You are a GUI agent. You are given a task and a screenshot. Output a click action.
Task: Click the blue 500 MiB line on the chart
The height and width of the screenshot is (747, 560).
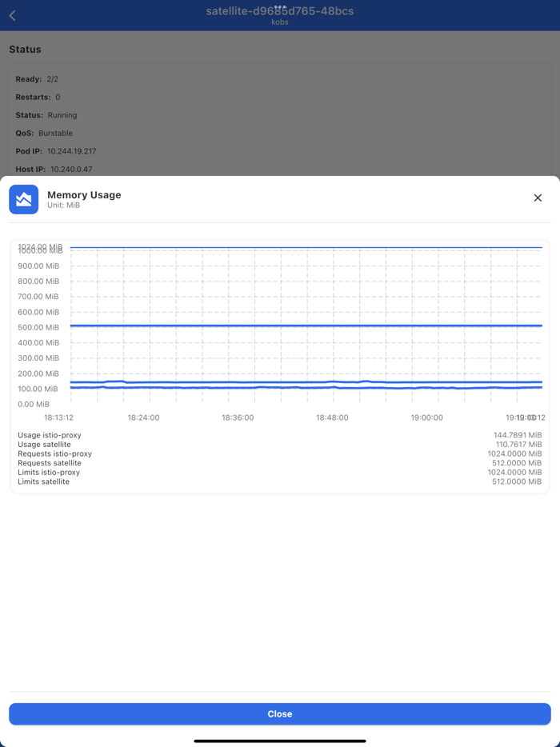click(x=304, y=326)
